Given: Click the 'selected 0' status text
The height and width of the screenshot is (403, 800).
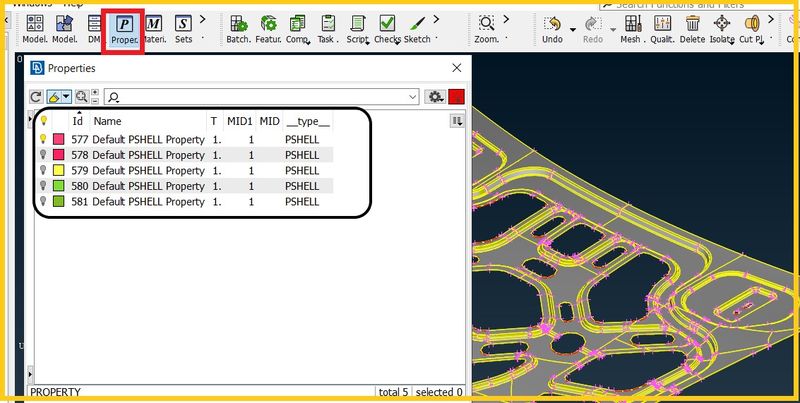Looking at the screenshot, I should pyautogui.click(x=439, y=392).
